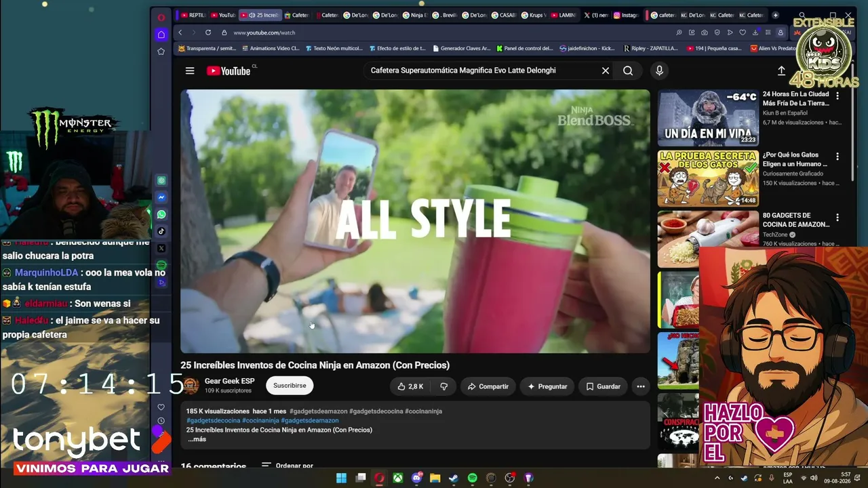This screenshot has height=488, width=868.
Task: Click the www.youtube.com/watch address bar
Action: point(264,33)
